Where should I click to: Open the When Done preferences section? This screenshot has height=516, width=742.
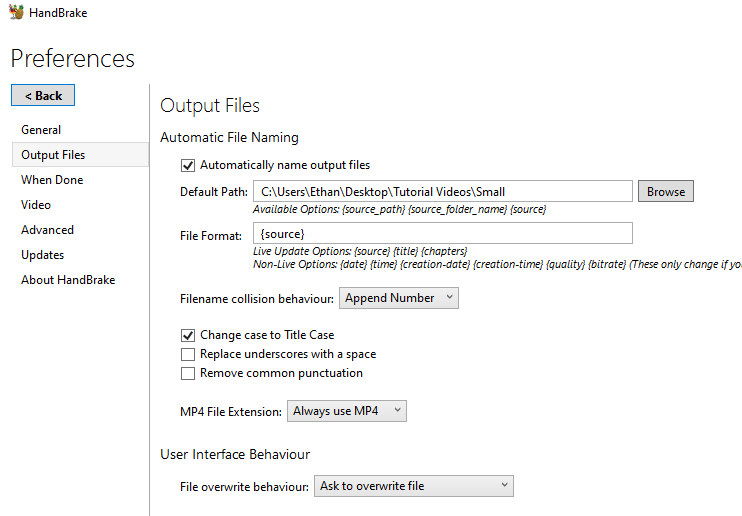tap(52, 180)
